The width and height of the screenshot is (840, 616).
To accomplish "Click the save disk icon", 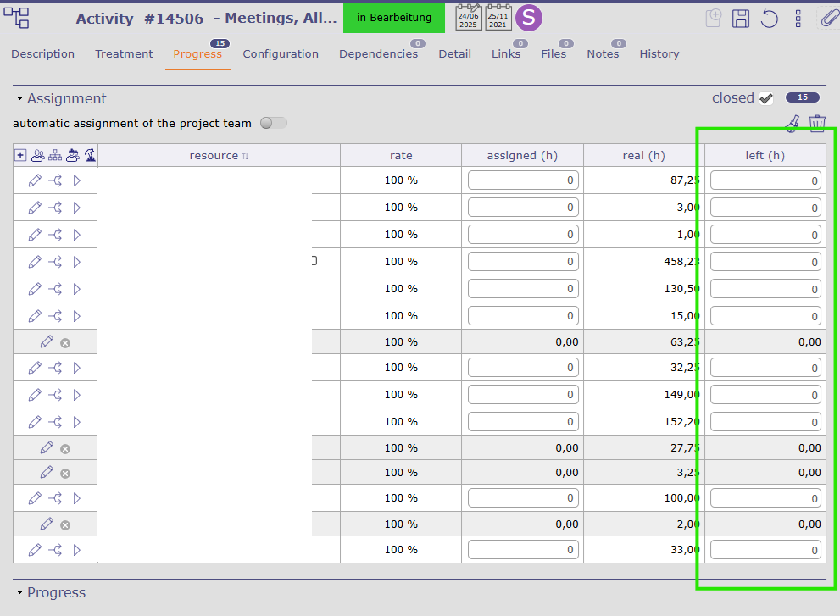I will 740,19.
